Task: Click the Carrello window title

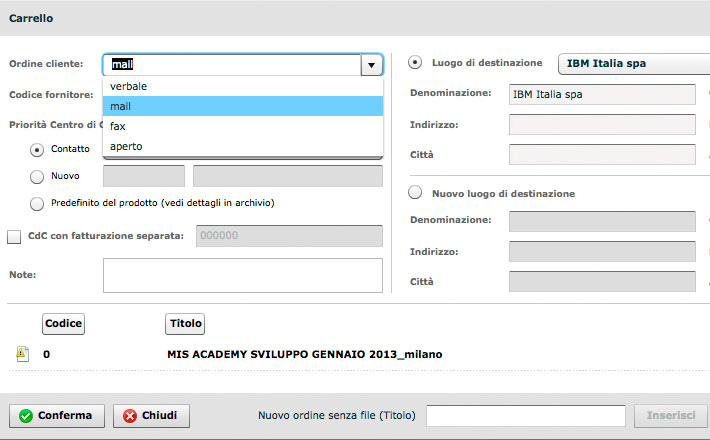Action: [x=31, y=19]
